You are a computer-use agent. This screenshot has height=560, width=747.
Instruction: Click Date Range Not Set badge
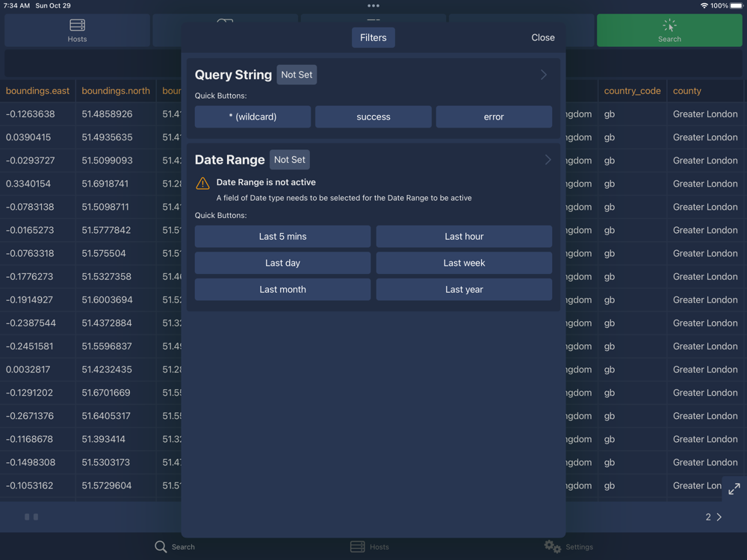click(290, 160)
